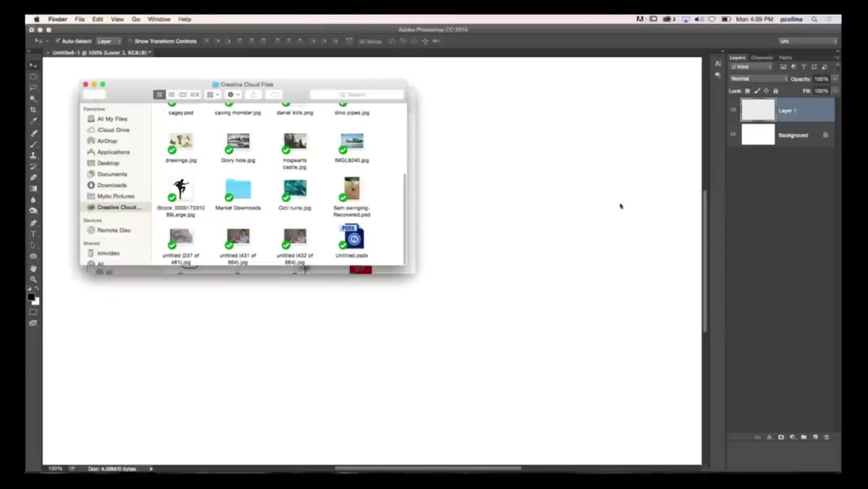Open the Help menu

[185, 19]
